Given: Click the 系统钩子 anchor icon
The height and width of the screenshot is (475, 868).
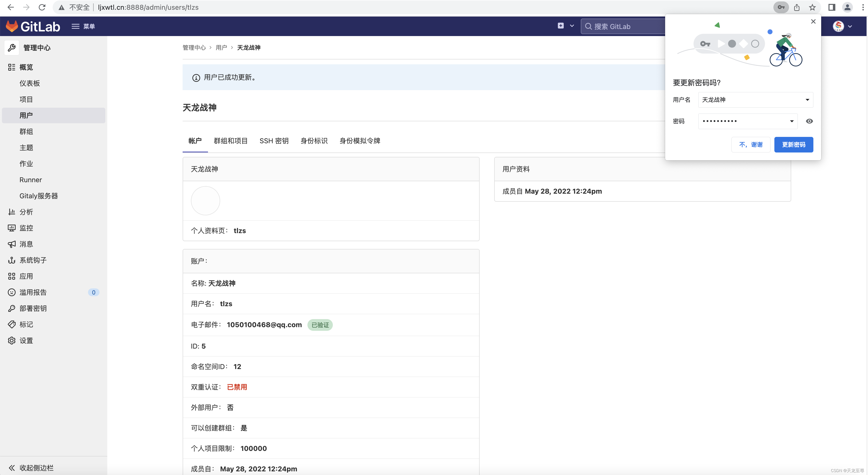Looking at the screenshot, I should [12, 260].
